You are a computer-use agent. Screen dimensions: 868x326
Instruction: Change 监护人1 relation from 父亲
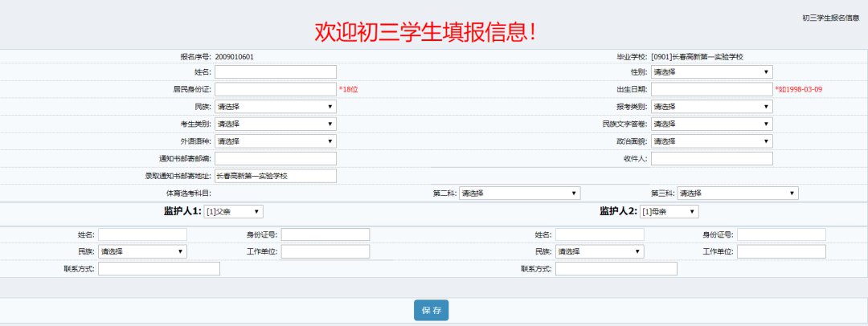(234, 211)
